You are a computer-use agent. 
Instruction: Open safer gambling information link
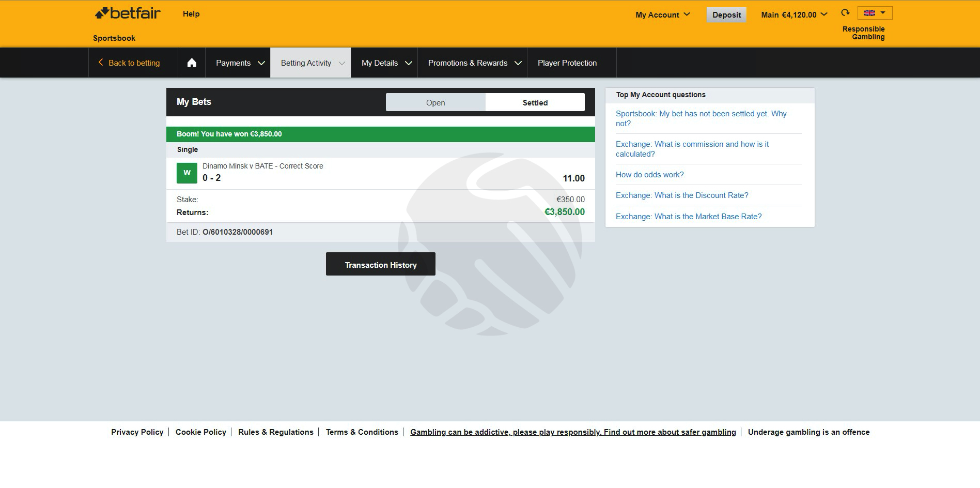573,432
